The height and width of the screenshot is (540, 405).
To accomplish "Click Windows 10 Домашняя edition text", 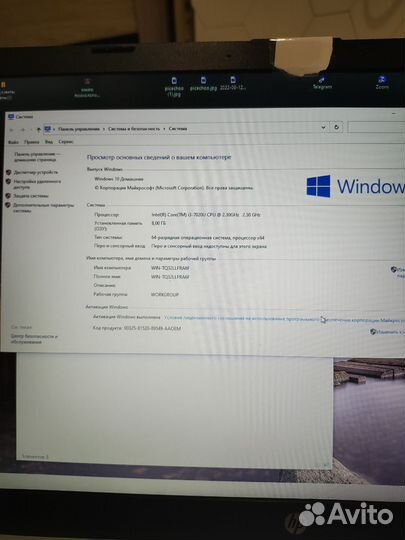I will pos(119,179).
